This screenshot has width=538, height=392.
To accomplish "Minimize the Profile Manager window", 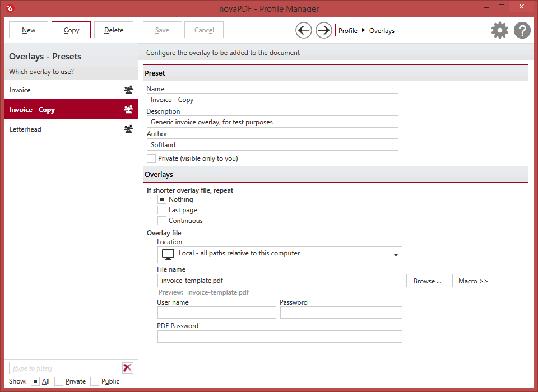I will click(x=486, y=7).
